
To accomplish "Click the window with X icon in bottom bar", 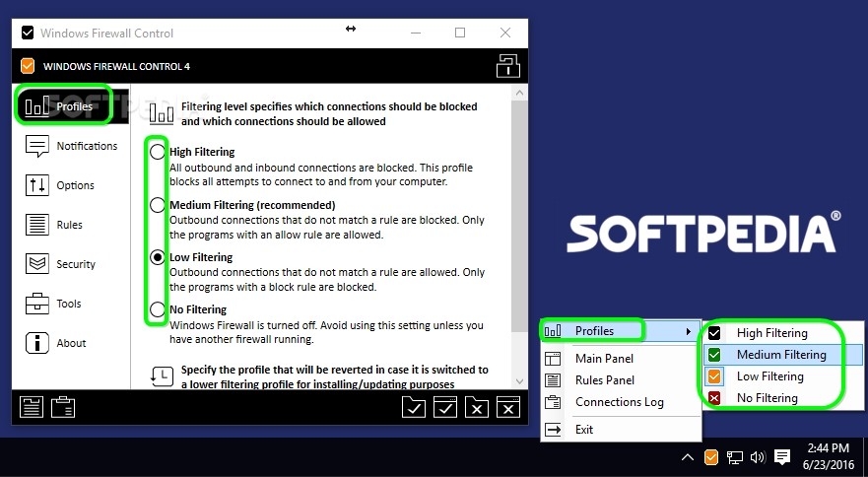I will coord(508,407).
